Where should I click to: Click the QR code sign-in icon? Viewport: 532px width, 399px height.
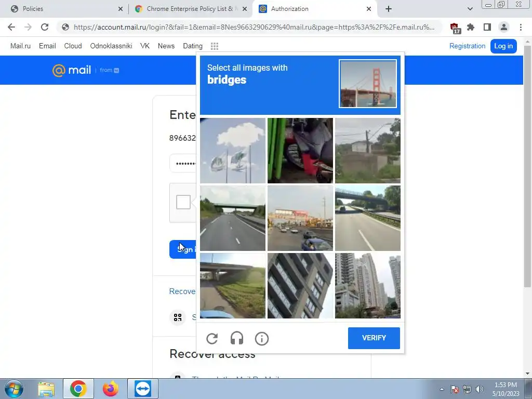point(178,317)
